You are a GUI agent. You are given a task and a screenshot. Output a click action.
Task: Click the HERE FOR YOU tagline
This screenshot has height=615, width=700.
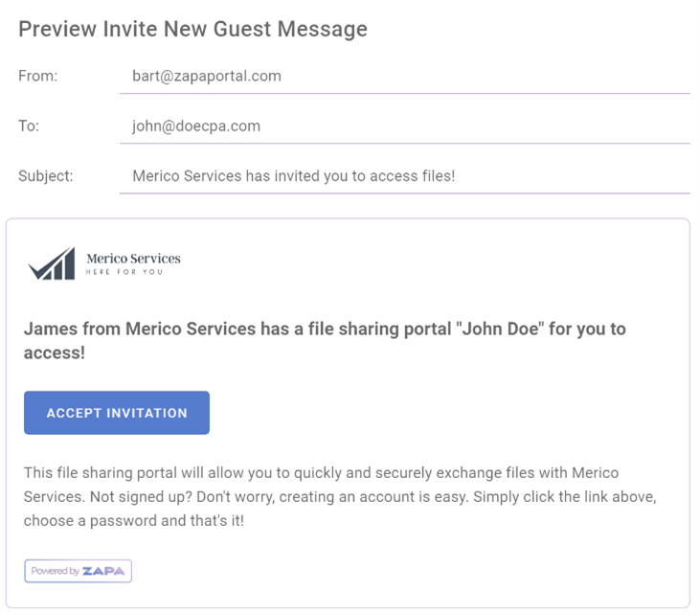click(124, 271)
